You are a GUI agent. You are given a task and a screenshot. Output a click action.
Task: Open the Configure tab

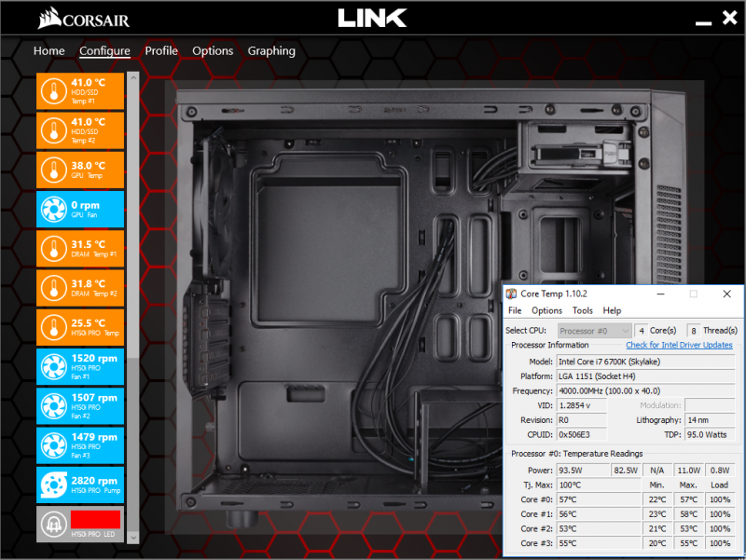[x=104, y=51]
